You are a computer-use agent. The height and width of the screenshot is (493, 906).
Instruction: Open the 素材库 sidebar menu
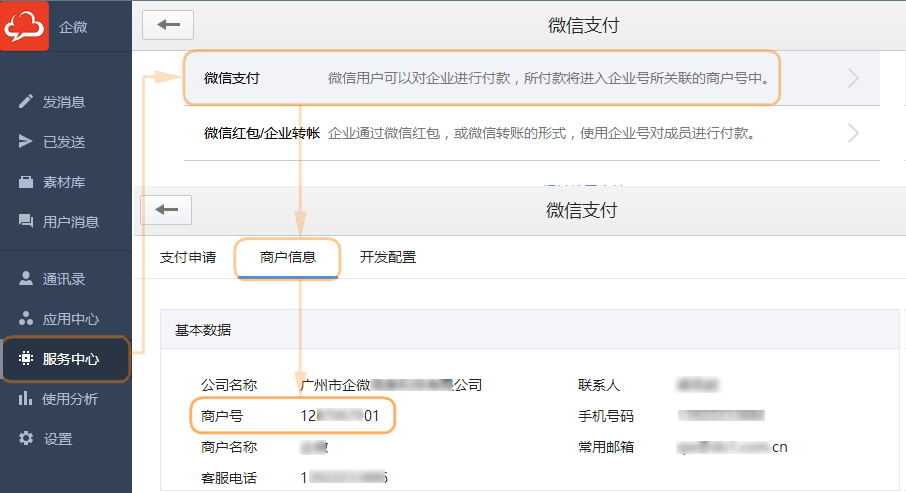coord(66,182)
